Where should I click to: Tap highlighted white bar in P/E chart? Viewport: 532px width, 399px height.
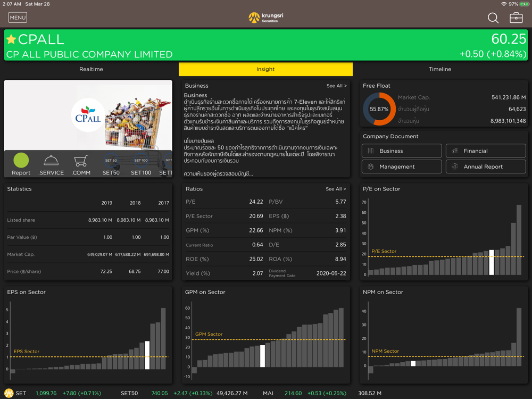[491, 262]
